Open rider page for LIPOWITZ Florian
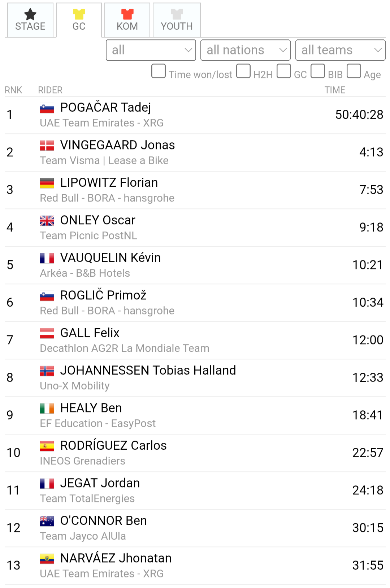The image size is (390, 588). (109, 183)
